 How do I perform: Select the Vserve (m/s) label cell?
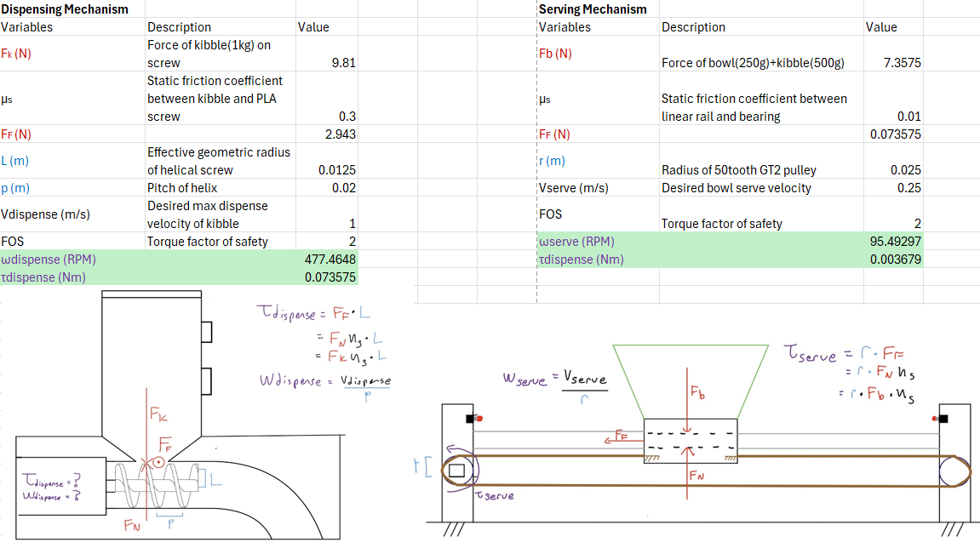tap(598, 188)
